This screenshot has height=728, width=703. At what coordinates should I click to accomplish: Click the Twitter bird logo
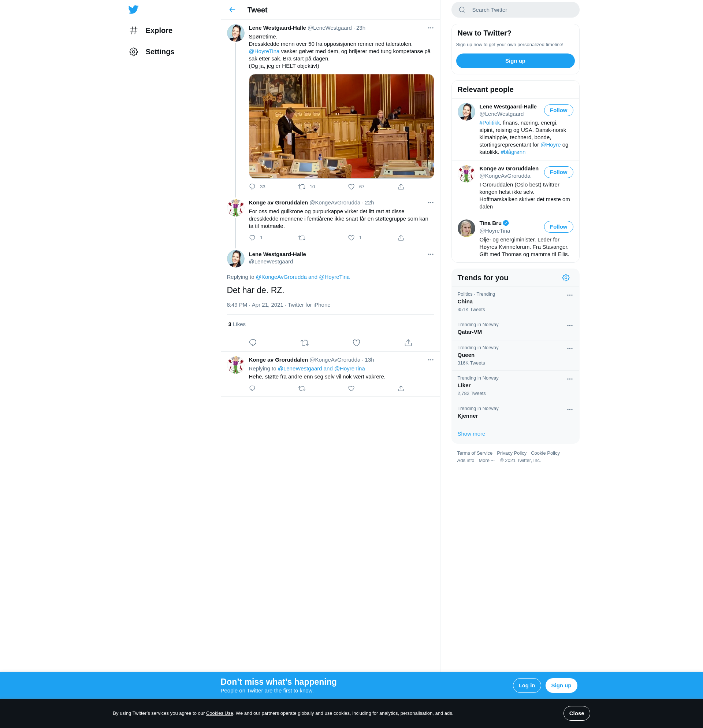(x=133, y=9)
